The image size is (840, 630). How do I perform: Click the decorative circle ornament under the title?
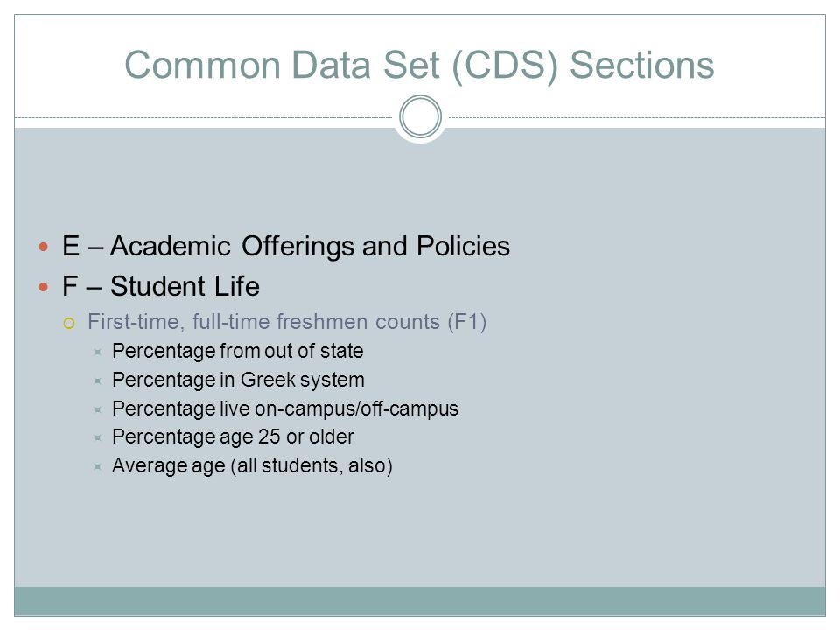421,116
